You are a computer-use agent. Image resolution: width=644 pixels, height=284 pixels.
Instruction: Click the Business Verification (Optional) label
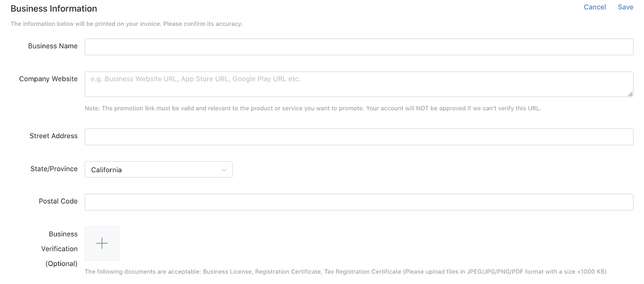pyautogui.click(x=63, y=249)
